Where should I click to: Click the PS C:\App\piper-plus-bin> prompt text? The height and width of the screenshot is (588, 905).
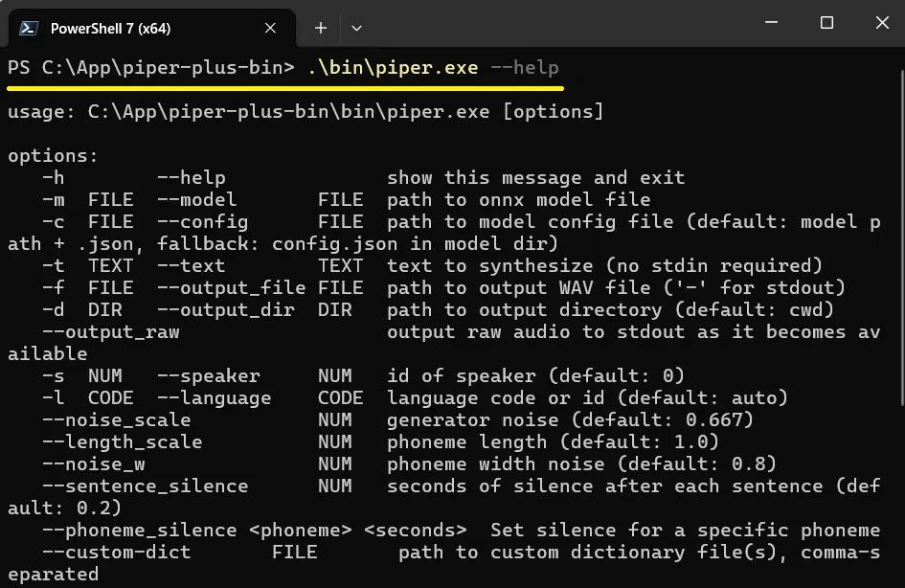coord(151,67)
